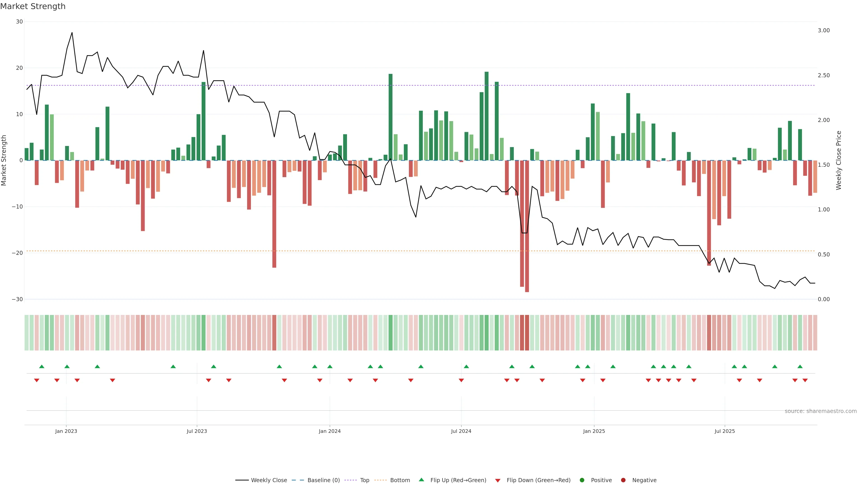
Task: Click the Jan 2023 axis label
Action: [66, 431]
